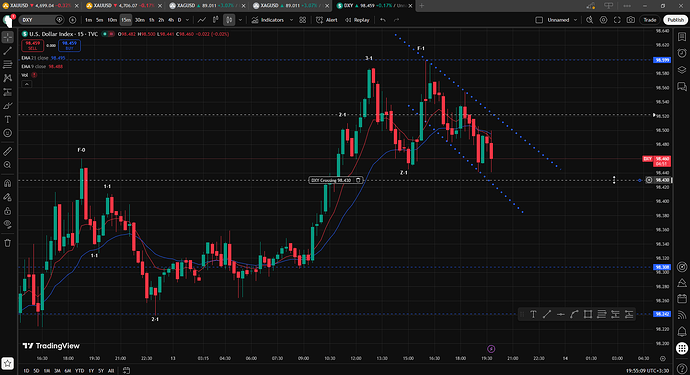Open chart settings gear icon
Viewport: 690px width, 375px height.
[603, 20]
